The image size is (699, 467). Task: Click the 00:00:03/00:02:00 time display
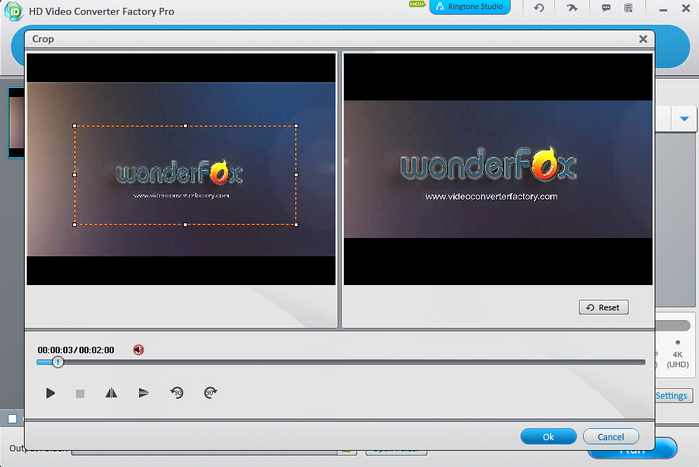(76, 350)
